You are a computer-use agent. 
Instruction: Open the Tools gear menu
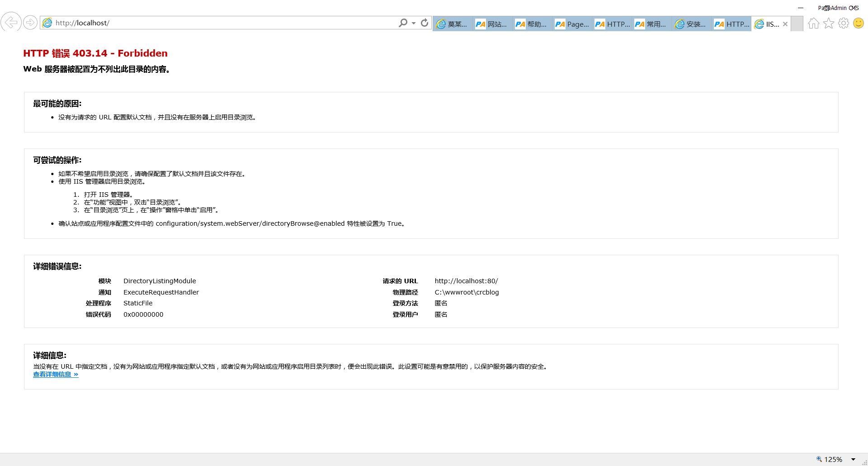click(843, 23)
